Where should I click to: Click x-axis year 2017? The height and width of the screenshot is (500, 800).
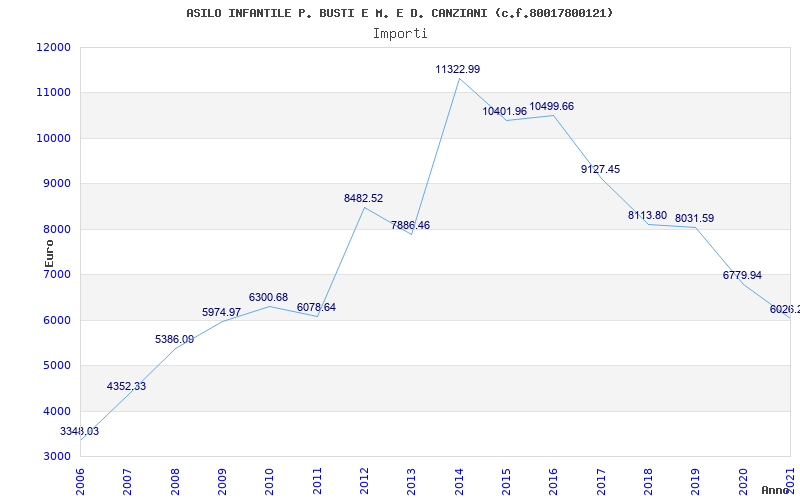pos(601,482)
